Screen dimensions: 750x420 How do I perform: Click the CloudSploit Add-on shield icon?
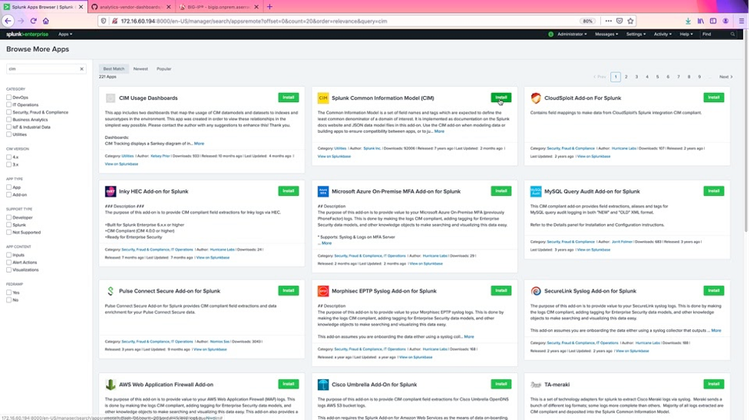[536, 98]
